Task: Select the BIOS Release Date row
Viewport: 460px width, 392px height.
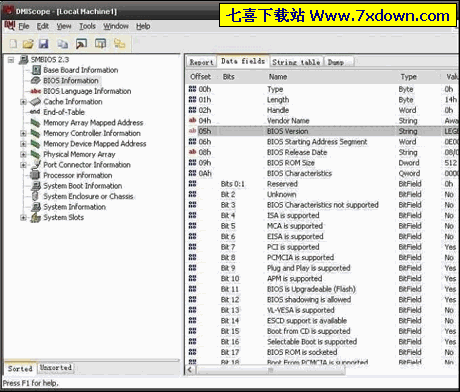Action: [323, 152]
